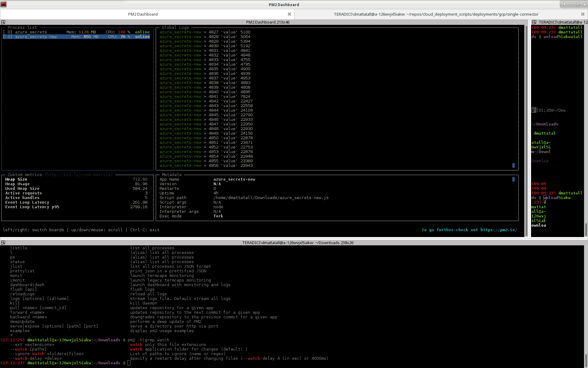The height and width of the screenshot is (368, 588).
Task: Select azure_secrets-new process in Process list
Action: click(76, 36)
